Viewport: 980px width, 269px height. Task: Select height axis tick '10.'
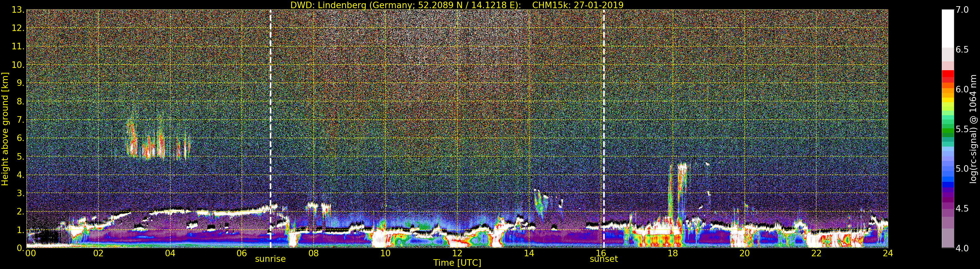18,65
